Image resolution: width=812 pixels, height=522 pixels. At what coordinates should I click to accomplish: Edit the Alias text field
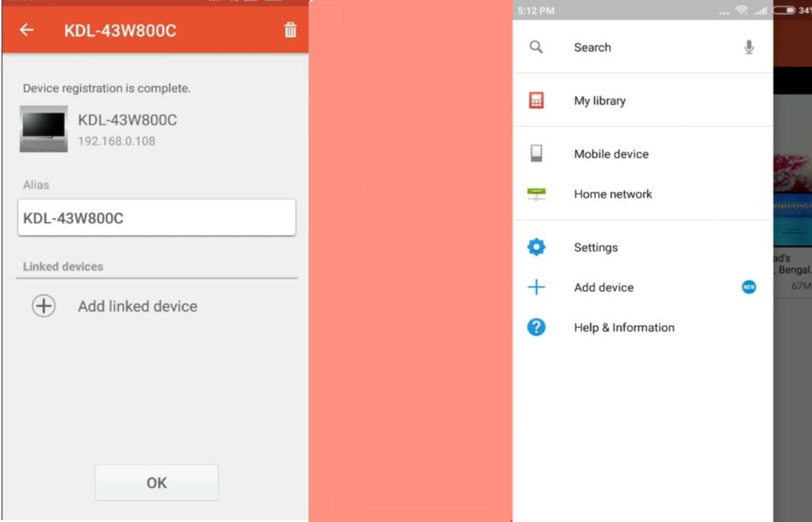pos(156,217)
